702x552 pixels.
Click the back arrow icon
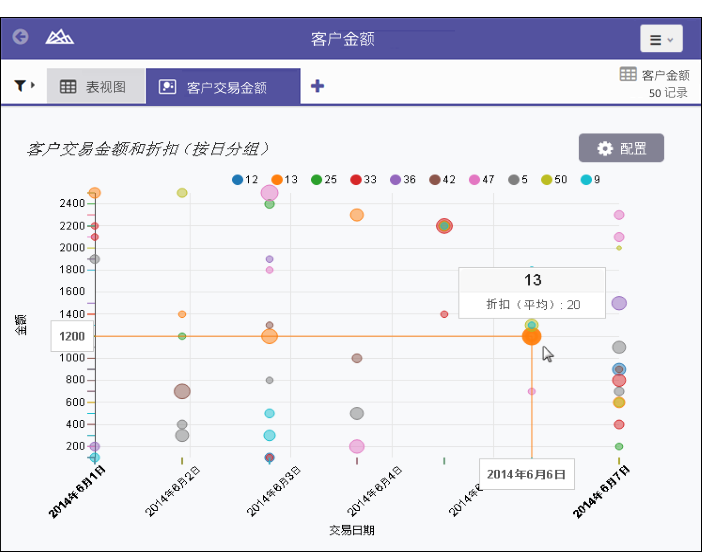coord(21,38)
